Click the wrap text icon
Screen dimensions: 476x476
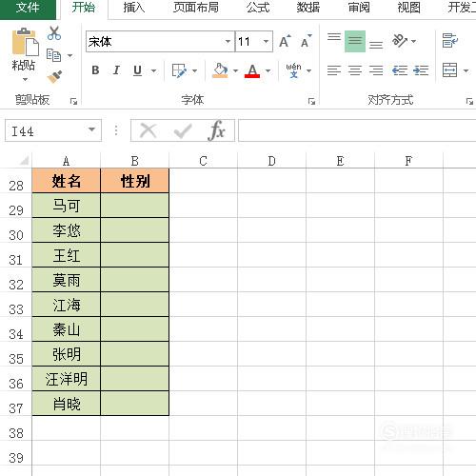point(450,41)
